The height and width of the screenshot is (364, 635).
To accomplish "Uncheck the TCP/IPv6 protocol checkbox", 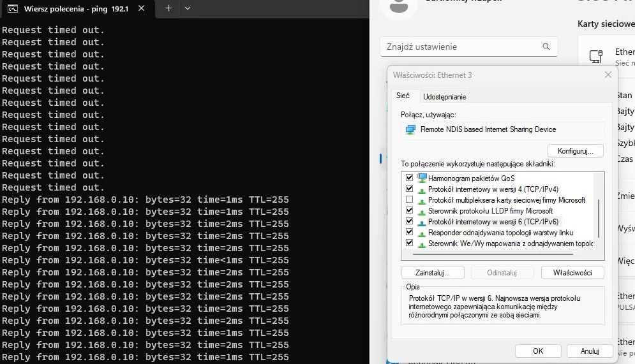I will click(x=410, y=221).
